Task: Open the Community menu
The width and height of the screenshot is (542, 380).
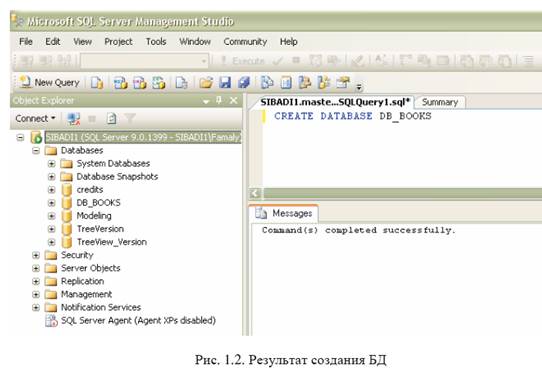Action: click(x=245, y=42)
